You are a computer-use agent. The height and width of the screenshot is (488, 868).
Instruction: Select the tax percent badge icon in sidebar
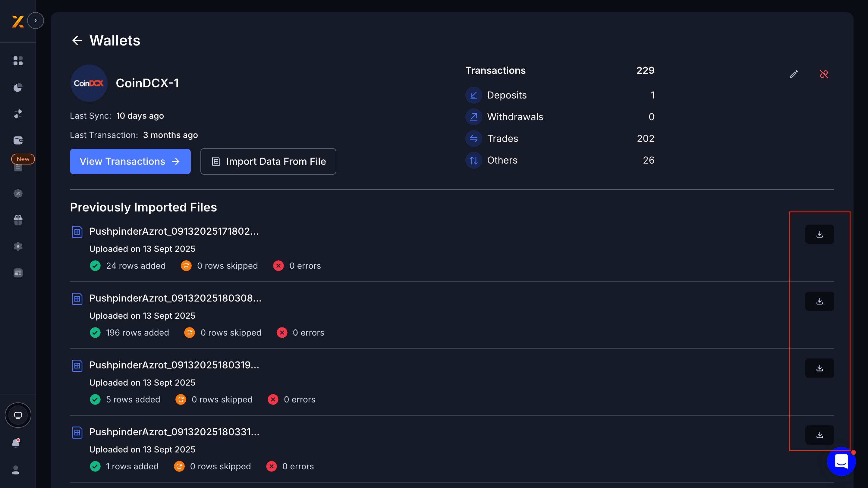click(18, 193)
